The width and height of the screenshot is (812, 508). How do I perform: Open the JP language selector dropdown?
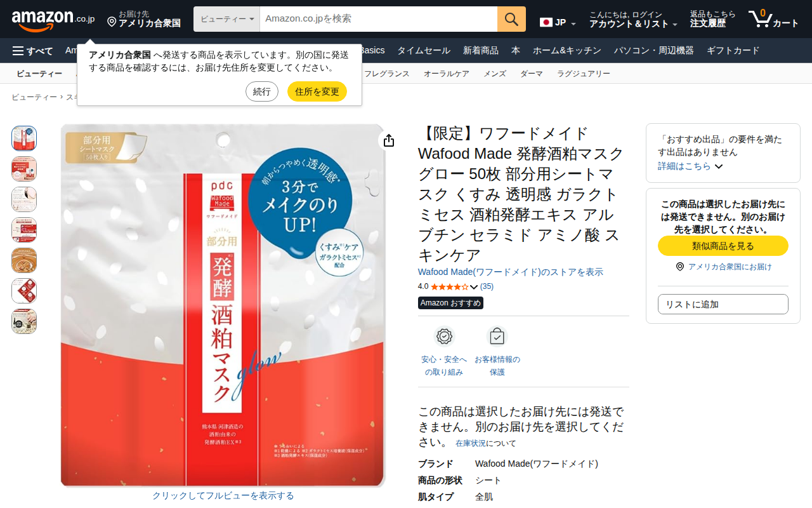[x=558, y=23]
